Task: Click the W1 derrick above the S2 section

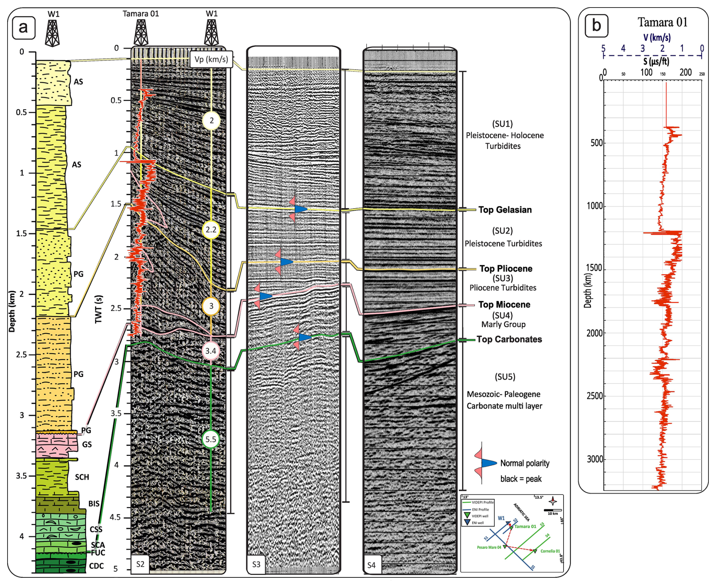Action: (212, 33)
